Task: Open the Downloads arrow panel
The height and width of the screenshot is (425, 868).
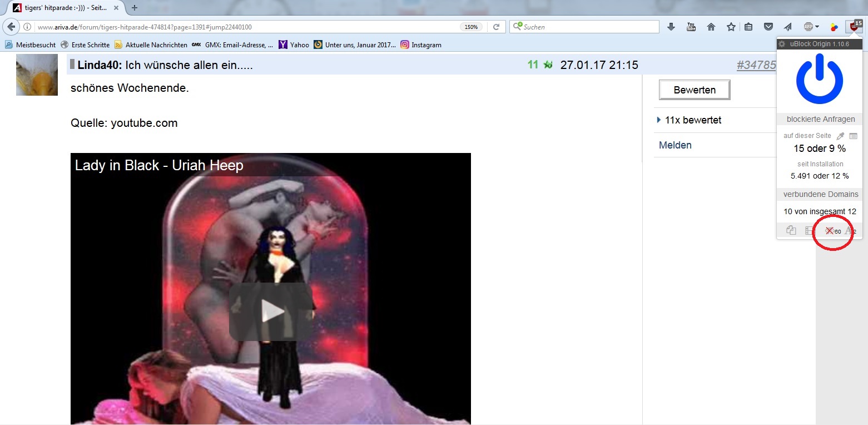Action: [x=671, y=27]
